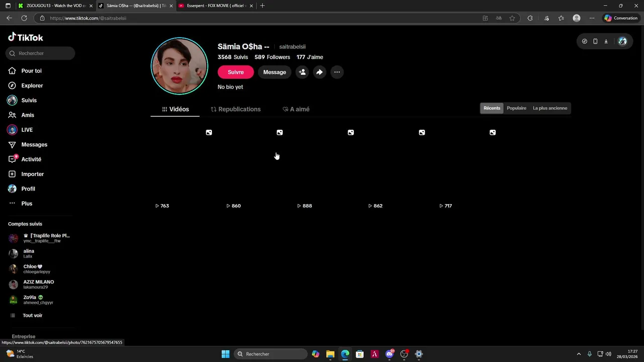644x362 pixels.
Task: Click the Rechercher search field in TikTok
Action: click(x=41, y=53)
